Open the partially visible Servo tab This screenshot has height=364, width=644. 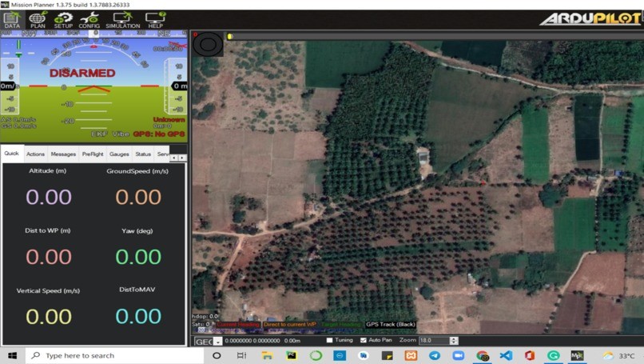click(163, 154)
